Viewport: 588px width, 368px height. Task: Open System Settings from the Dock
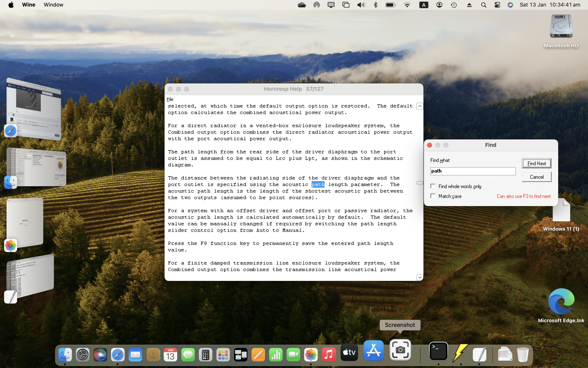pos(83,355)
